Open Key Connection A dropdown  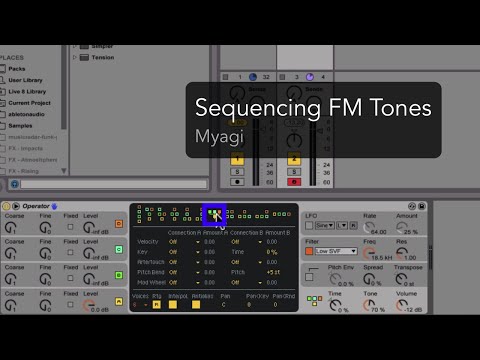184,252
